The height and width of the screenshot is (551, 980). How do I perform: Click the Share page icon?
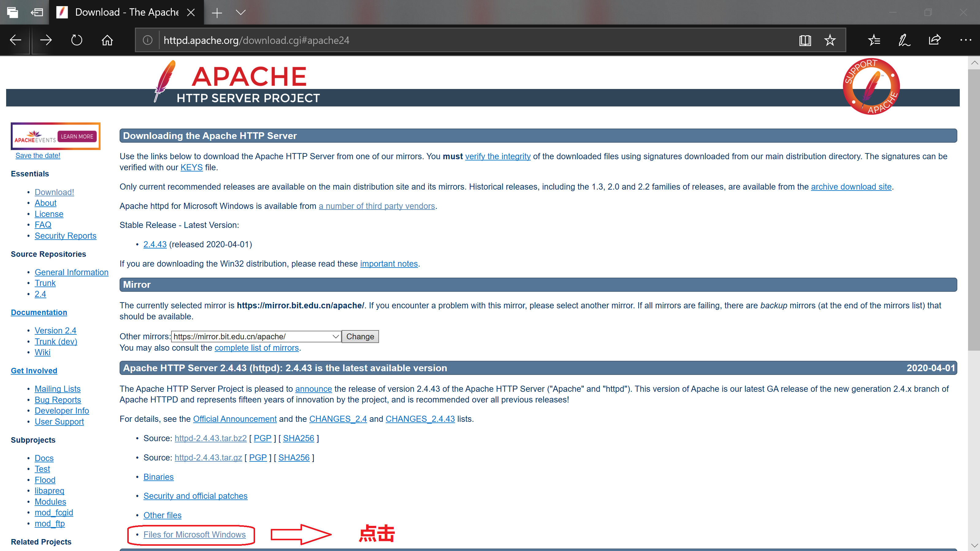pyautogui.click(x=935, y=40)
